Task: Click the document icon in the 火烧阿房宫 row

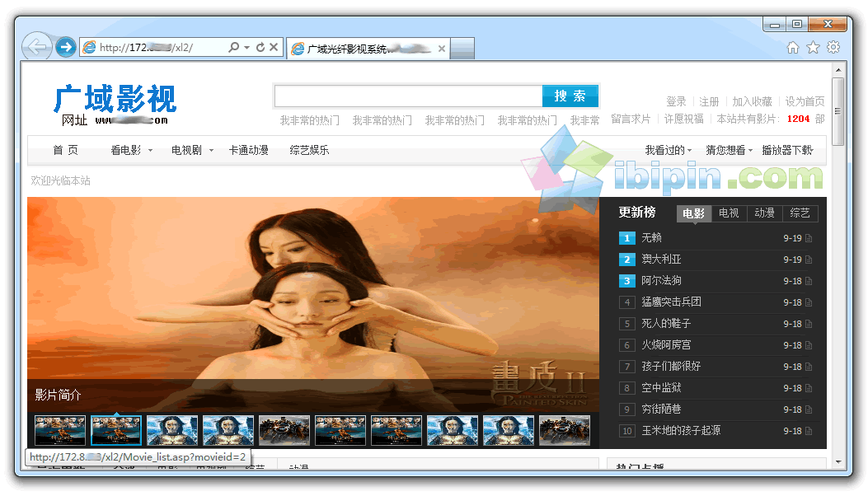Action: tap(809, 345)
